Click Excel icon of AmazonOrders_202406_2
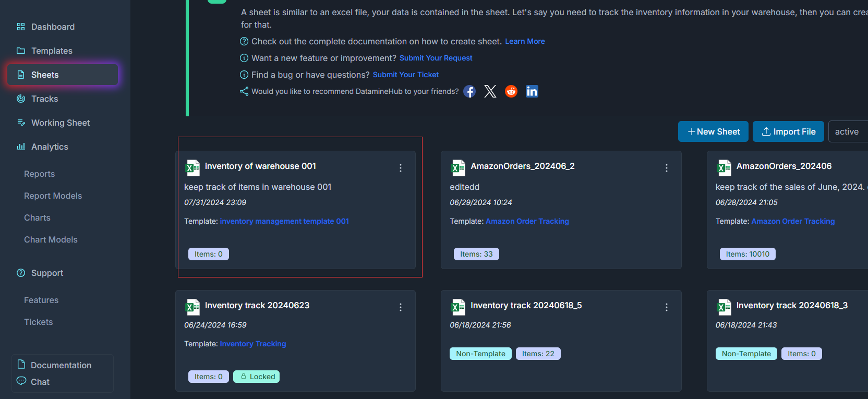This screenshot has height=399, width=868. [x=458, y=168]
